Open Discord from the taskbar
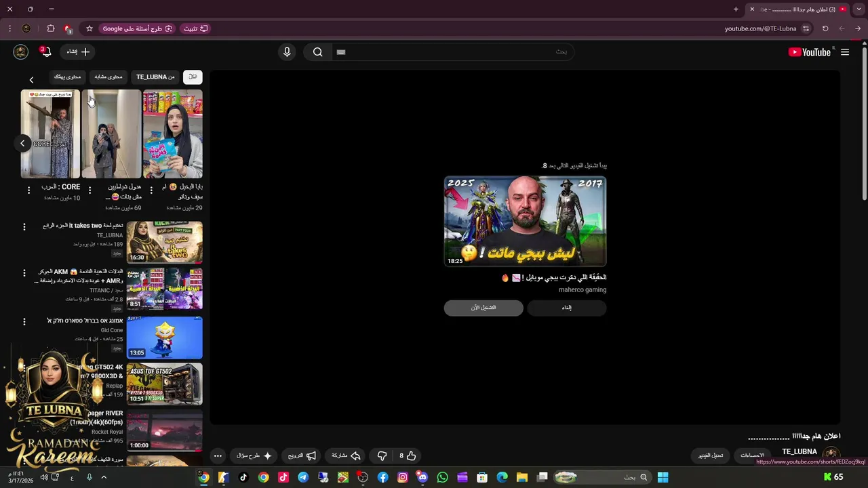This screenshot has height=488, width=868. coord(422,477)
